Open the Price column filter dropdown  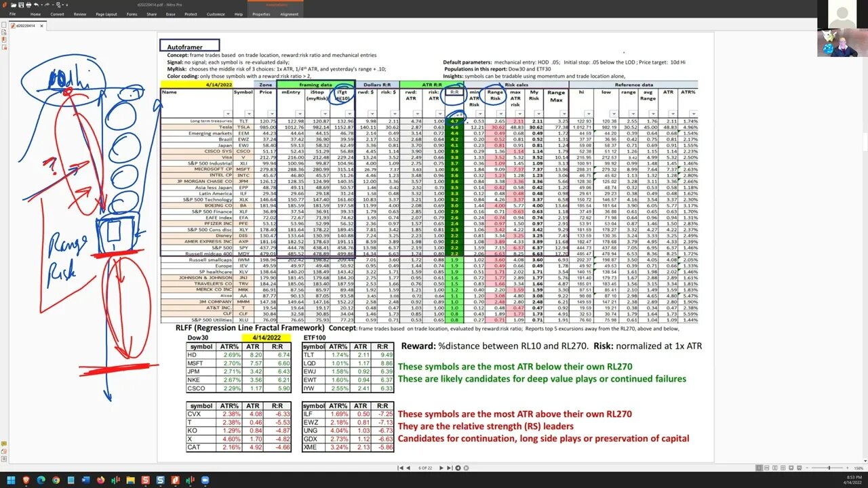click(272, 113)
